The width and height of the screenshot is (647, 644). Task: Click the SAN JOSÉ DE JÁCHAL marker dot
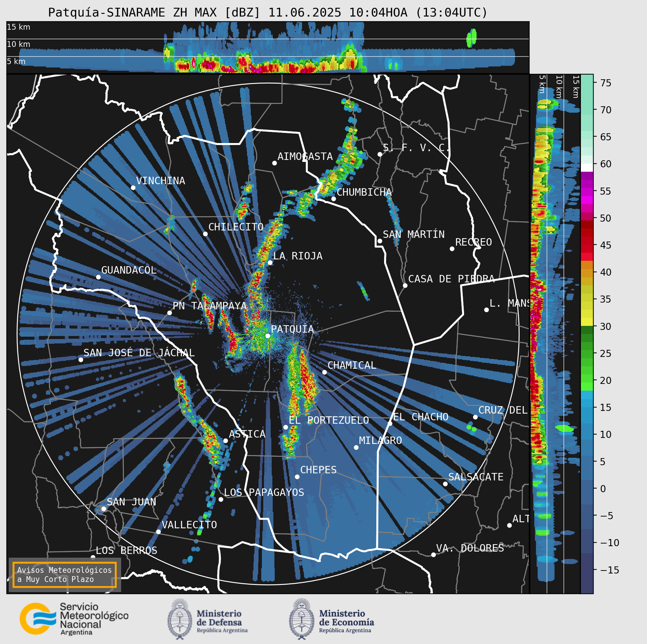click(x=81, y=360)
